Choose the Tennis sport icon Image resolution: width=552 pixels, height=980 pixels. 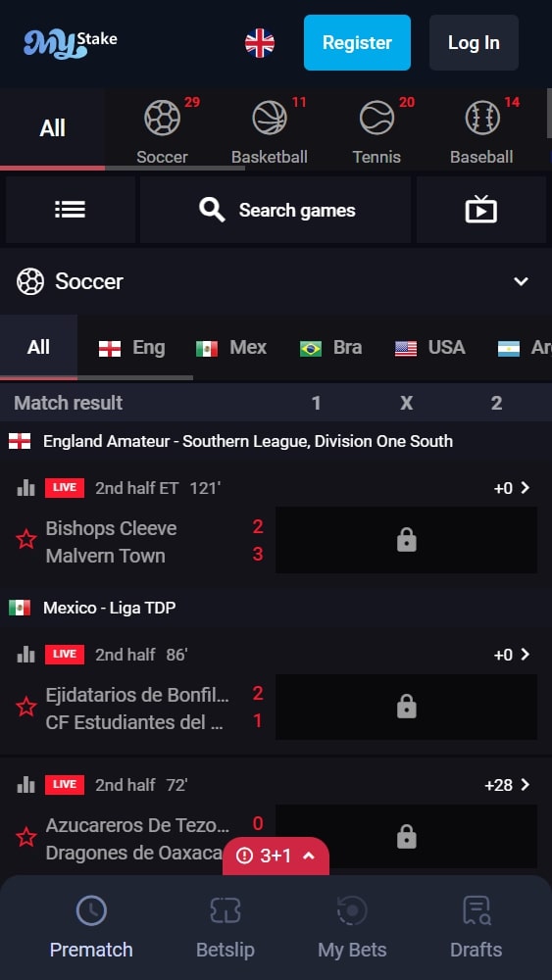click(376, 118)
